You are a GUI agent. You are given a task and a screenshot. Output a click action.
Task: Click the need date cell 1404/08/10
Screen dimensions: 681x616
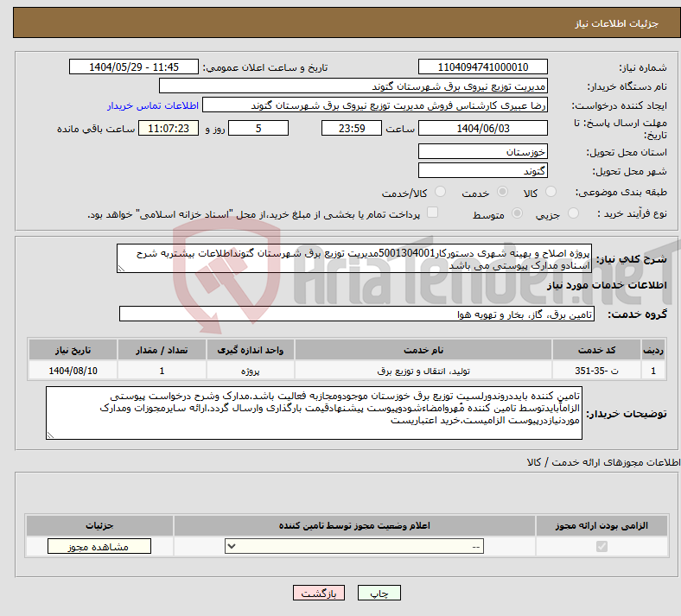point(73,371)
